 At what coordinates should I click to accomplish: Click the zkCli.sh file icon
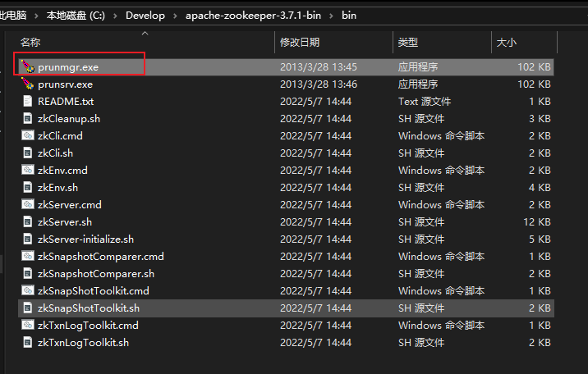coord(27,153)
